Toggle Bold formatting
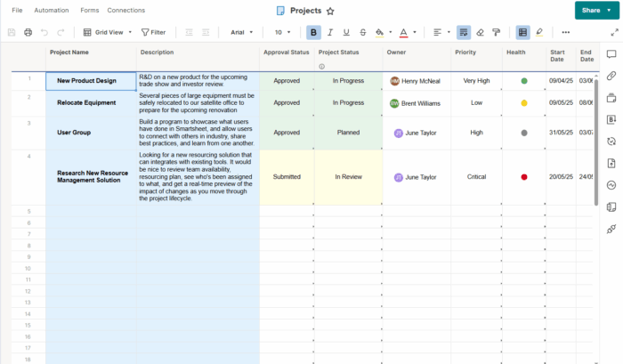 pos(313,32)
